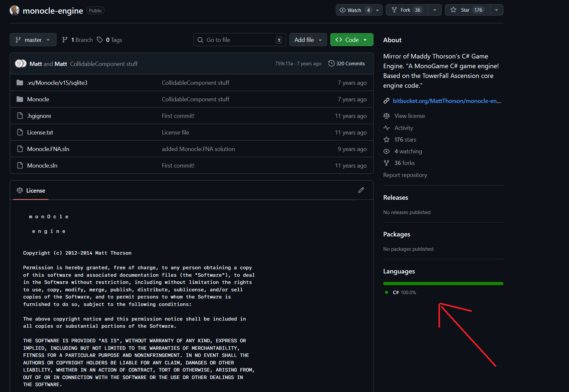
Task: Open the .hgignore file
Action: pos(39,116)
